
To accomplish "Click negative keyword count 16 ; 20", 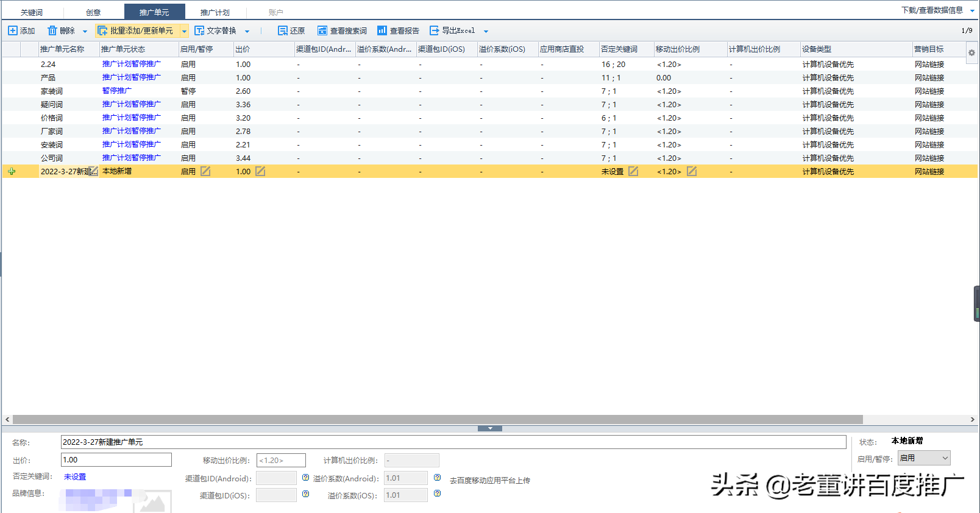I will 613,65.
